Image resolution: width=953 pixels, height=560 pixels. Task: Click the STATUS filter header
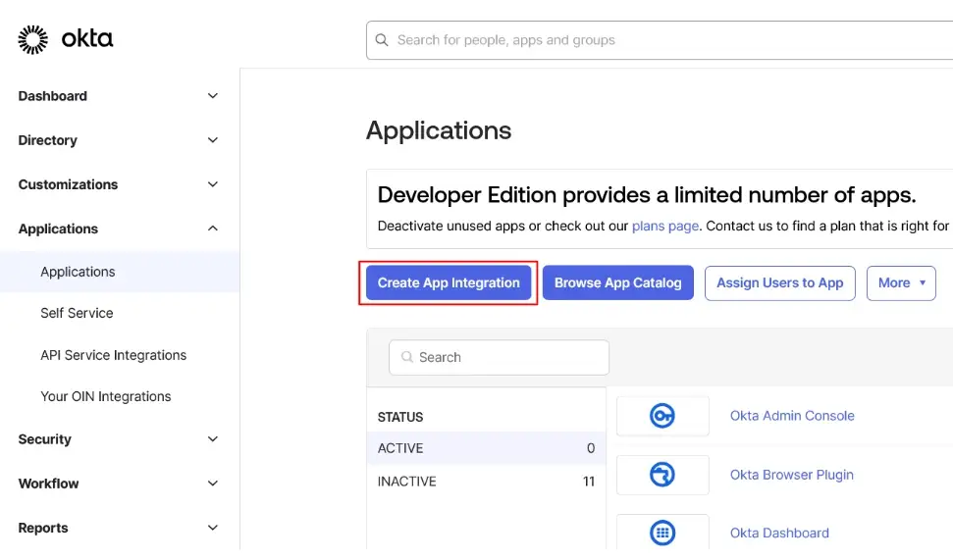399,417
